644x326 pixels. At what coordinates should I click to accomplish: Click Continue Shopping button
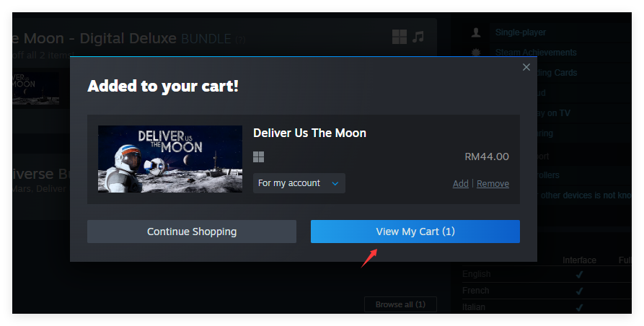(x=192, y=232)
